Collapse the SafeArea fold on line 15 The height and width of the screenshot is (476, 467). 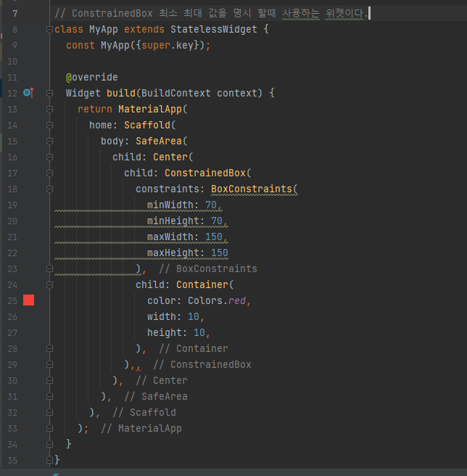point(49,141)
